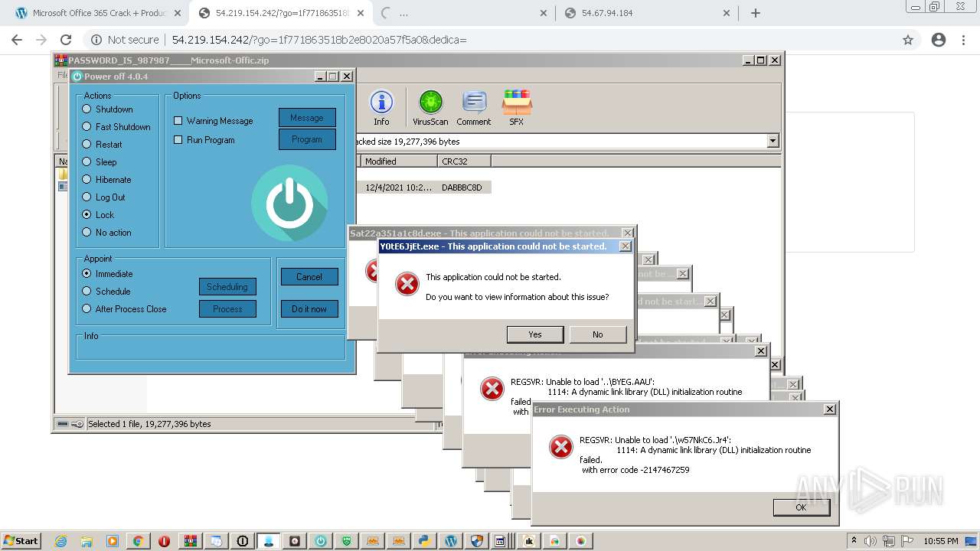Open the Scheduling button

point(227,287)
